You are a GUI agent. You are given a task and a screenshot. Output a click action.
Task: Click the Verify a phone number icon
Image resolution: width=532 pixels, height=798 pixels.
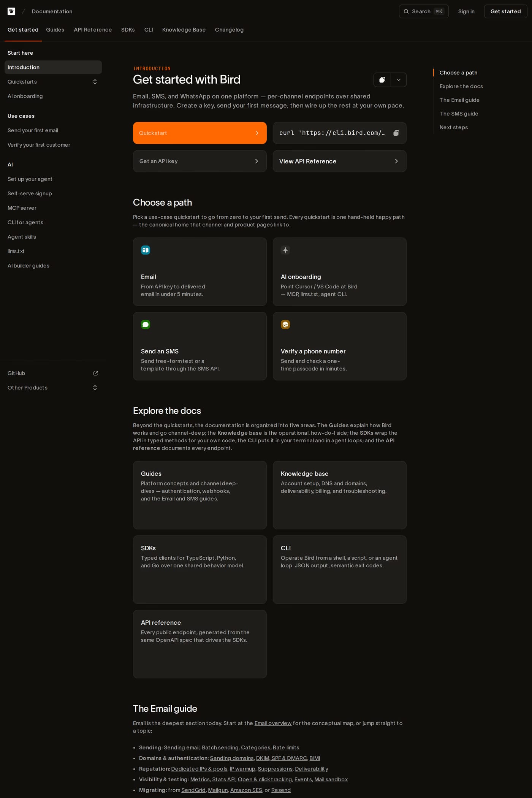point(285,325)
